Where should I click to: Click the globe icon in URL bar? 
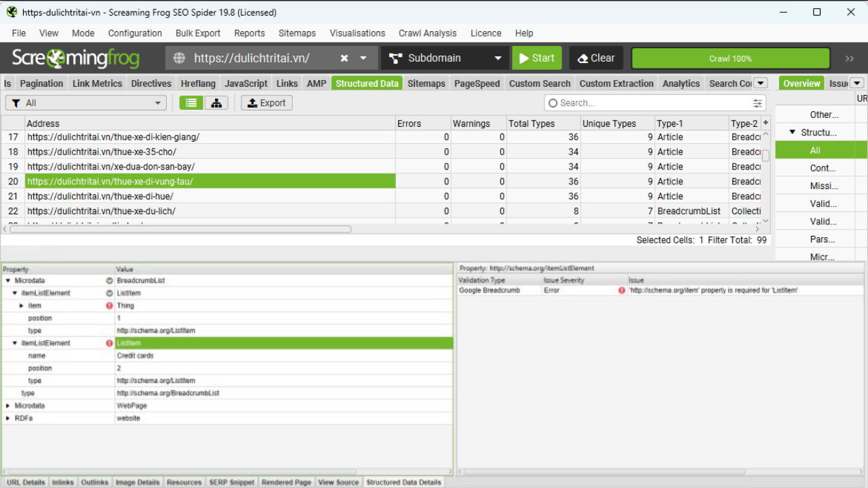(180, 58)
